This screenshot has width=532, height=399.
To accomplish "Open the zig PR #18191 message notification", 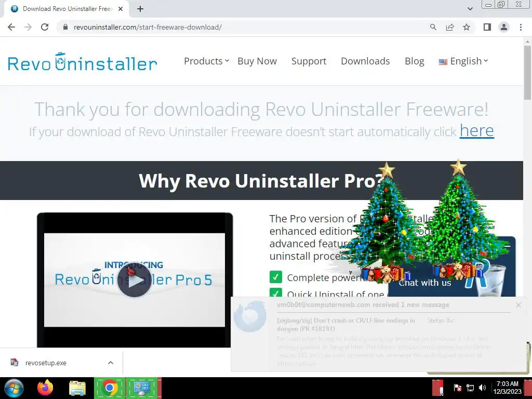I will [x=345, y=324].
